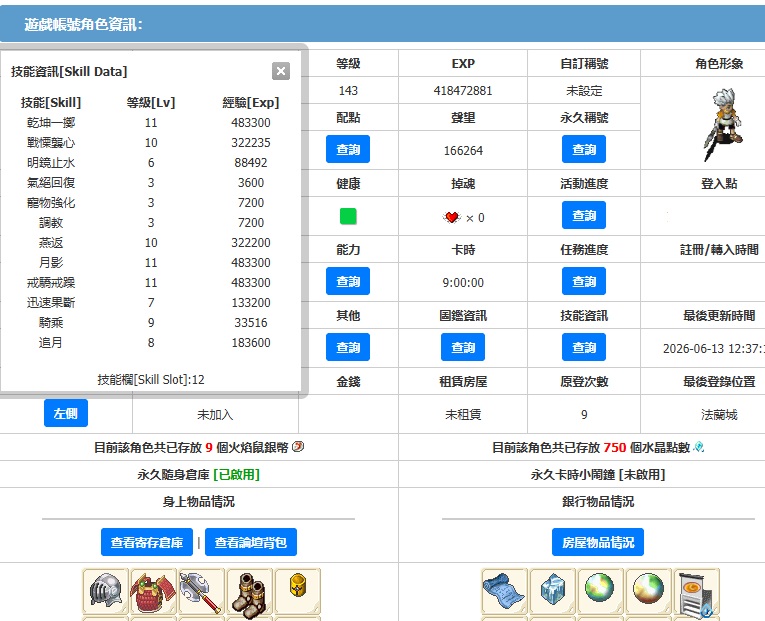Screen dimensions: 765x621
Task: Click the 經驗[Exp] column header
Action: coord(251,102)
